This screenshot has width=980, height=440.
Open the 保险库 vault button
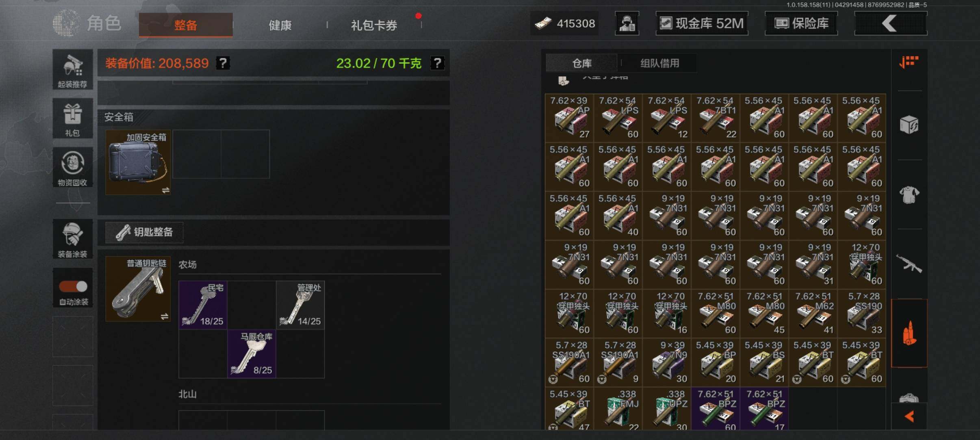point(801,24)
